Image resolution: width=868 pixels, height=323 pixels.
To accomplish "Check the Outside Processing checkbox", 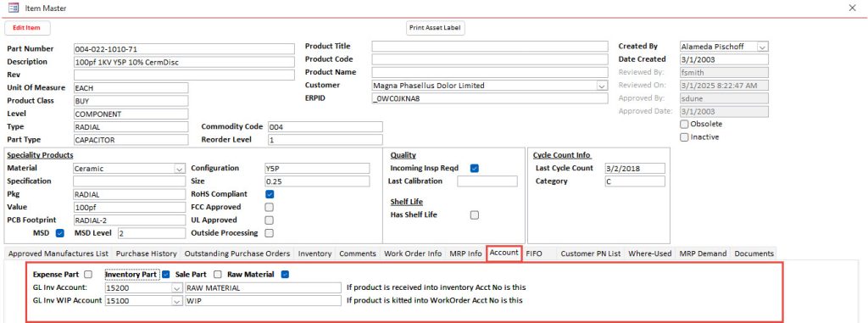I will tap(270, 233).
